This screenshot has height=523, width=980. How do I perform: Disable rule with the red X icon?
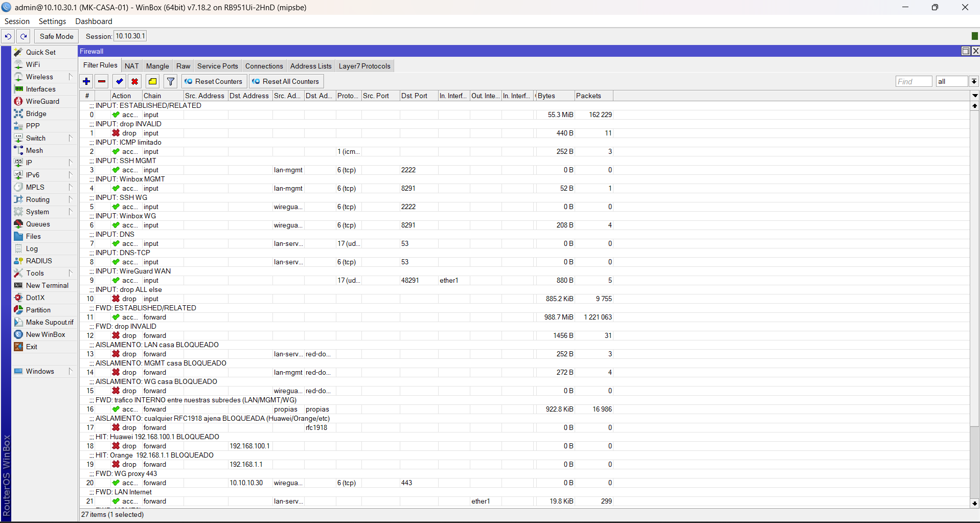[134, 81]
